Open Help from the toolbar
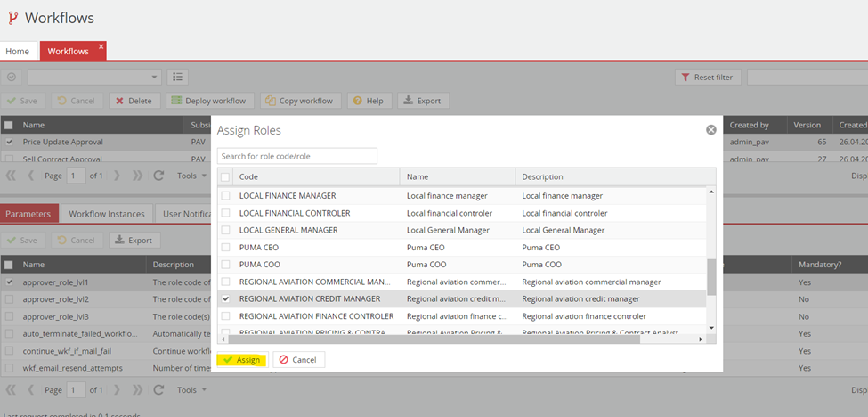Image resolution: width=868 pixels, height=417 pixels. (369, 101)
